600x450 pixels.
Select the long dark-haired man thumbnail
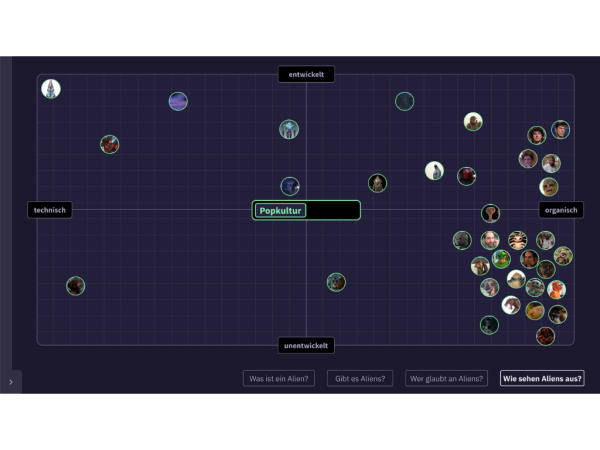(x=530, y=259)
